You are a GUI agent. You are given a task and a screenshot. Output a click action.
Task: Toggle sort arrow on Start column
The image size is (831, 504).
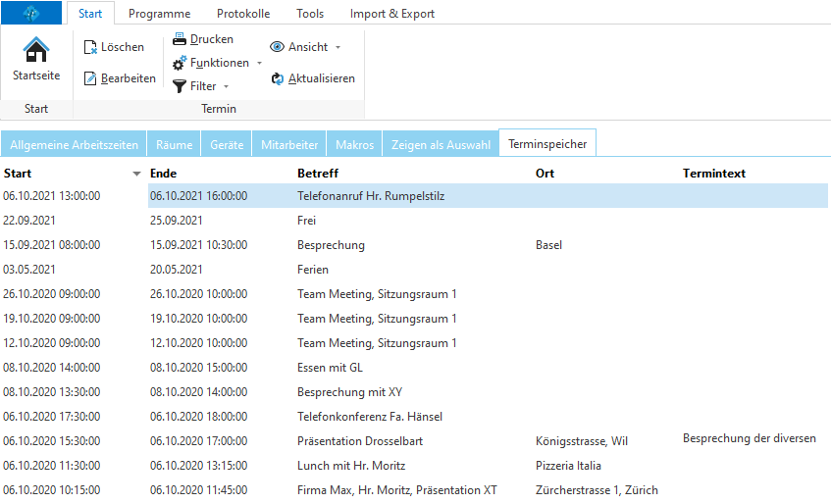click(x=136, y=174)
